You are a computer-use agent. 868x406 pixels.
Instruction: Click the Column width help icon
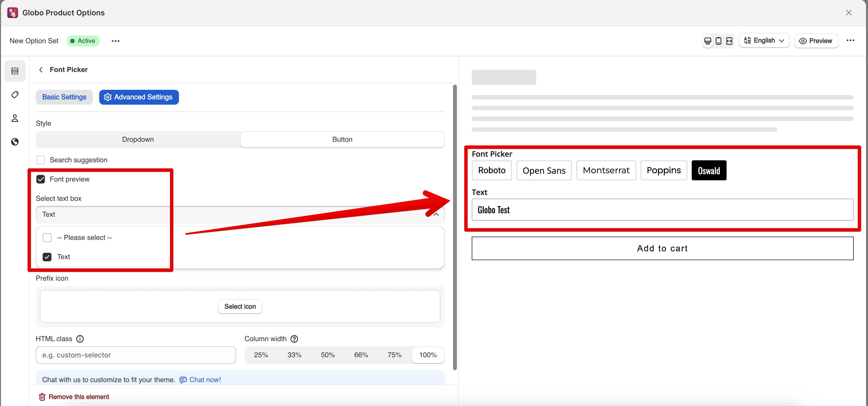click(x=294, y=339)
